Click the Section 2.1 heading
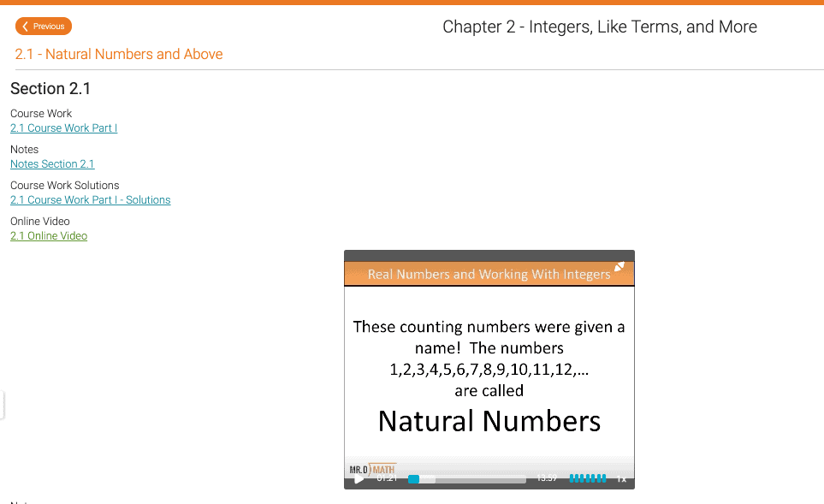The height and width of the screenshot is (504, 824). [x=50, y=89]
